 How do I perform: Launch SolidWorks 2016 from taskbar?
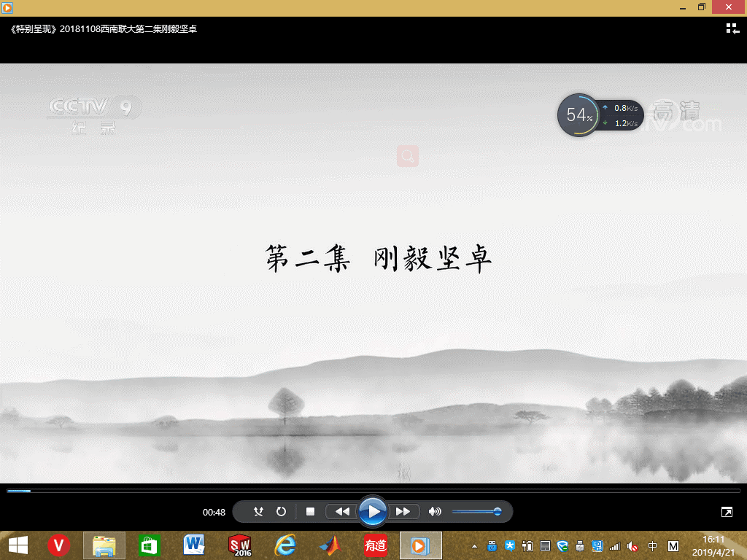pos(240,545)
